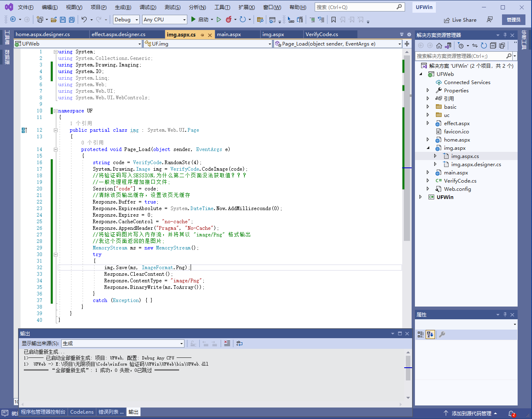
Task: Click Switch Views icon in Solution Explorer
Action: click(448, 46)
